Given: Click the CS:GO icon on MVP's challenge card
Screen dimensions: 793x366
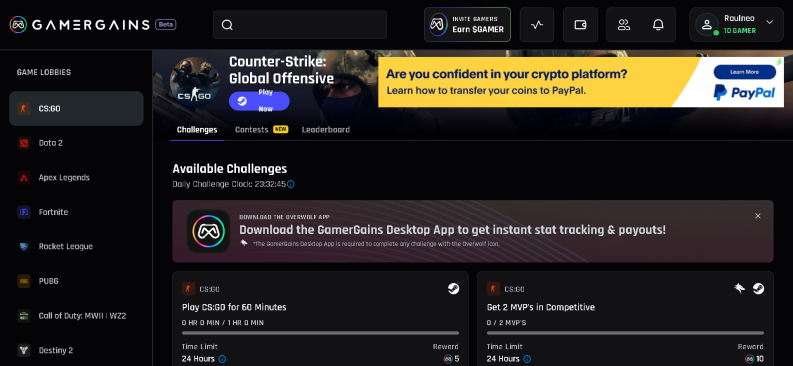Looking at the screenshot, I should 493,289.
